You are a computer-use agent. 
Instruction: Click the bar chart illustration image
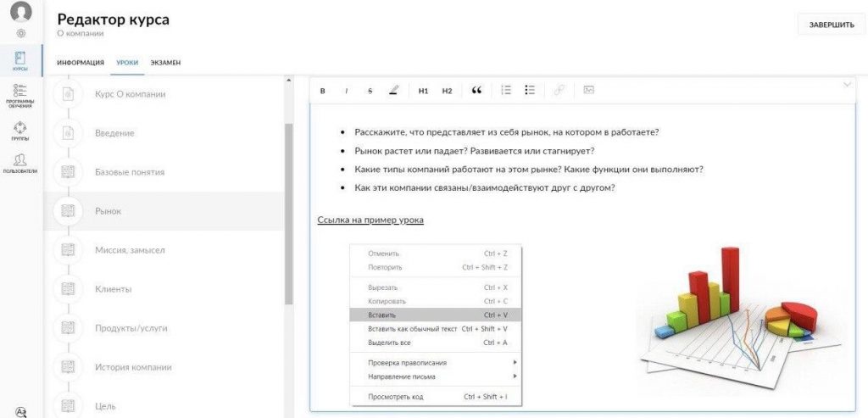tap(741, 317)
